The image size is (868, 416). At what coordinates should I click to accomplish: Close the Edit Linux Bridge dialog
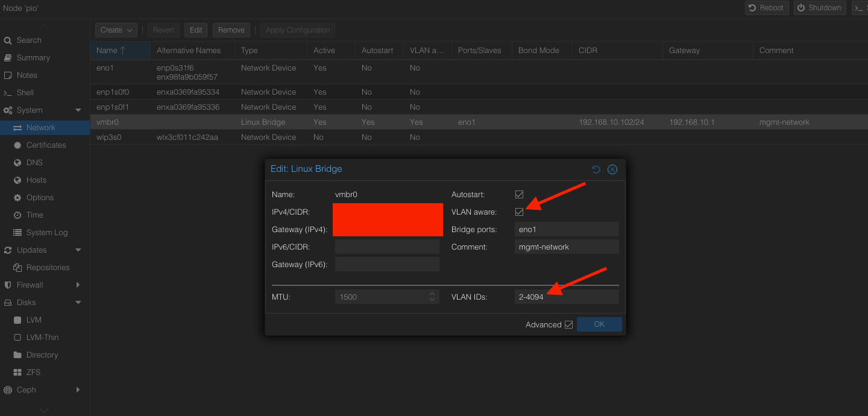pos(612,169)
